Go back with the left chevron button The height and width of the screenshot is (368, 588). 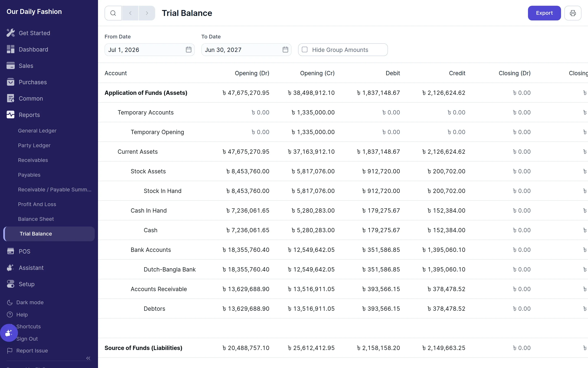coord(130,13)
